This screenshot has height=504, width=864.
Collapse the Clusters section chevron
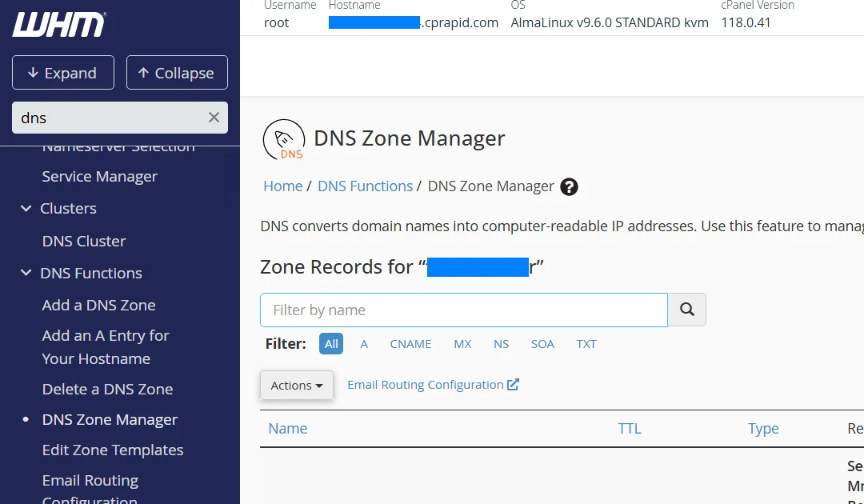26,208
